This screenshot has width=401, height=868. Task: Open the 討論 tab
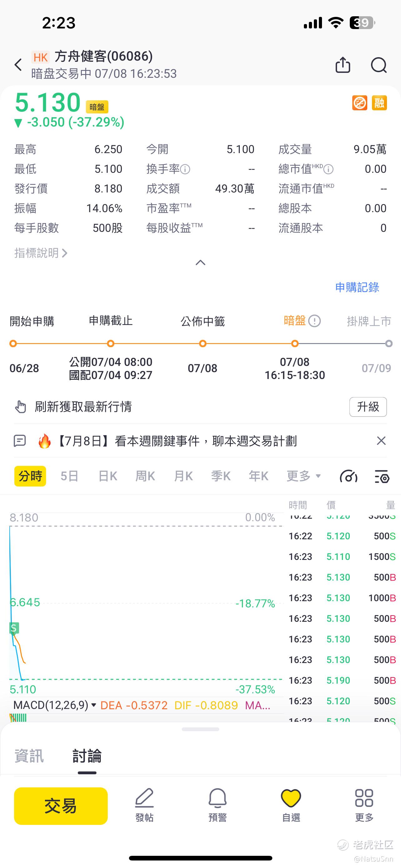tap(87, 756)
